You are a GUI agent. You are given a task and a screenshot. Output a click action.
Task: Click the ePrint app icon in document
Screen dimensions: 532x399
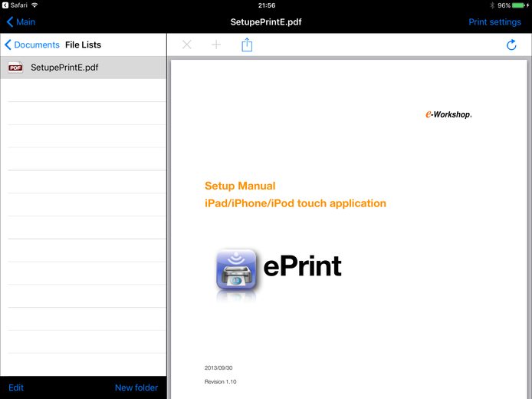pyautogui.click(x=236, y=269)
